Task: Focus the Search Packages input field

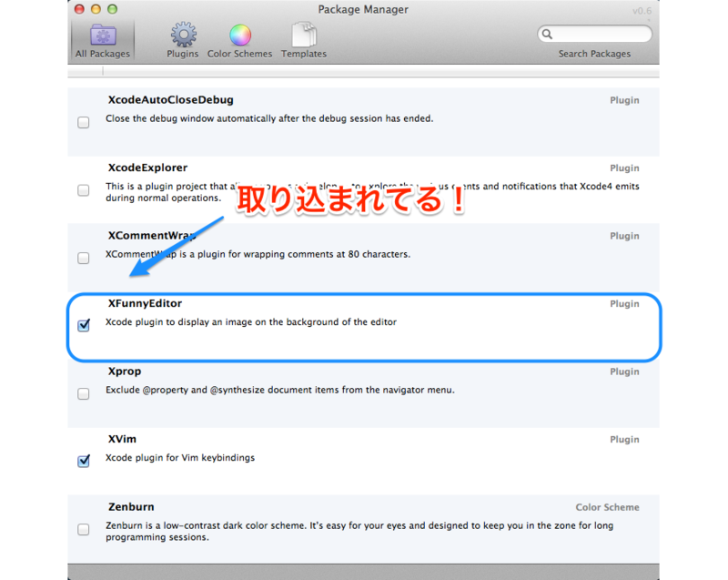Action: 595,34
